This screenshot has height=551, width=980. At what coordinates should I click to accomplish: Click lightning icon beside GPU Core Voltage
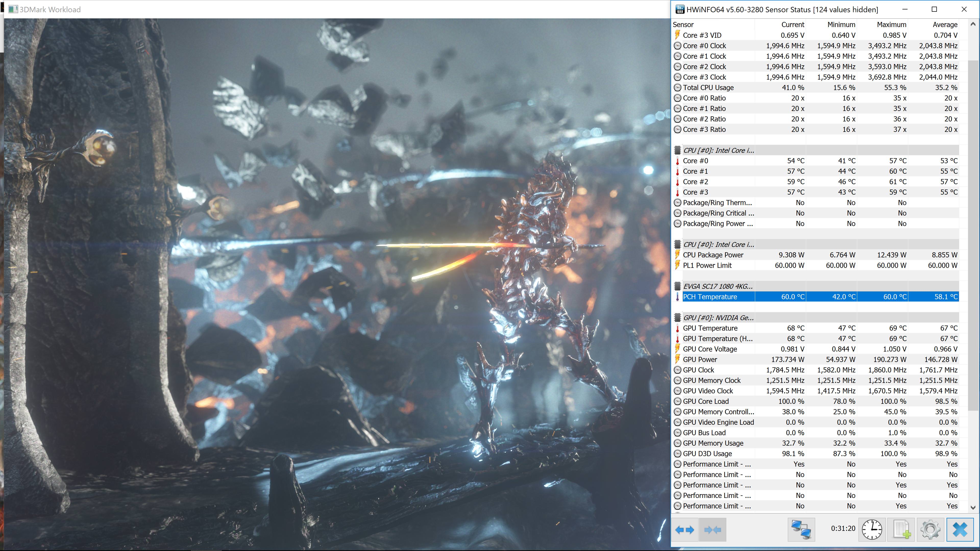[x=677, y=349]
